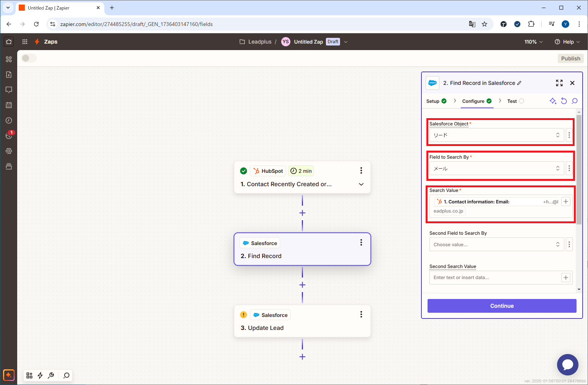This screenshot has width=588, height=385.
Task: Open the three-dot menu on HubSpot step
Action: click(361, 171)
